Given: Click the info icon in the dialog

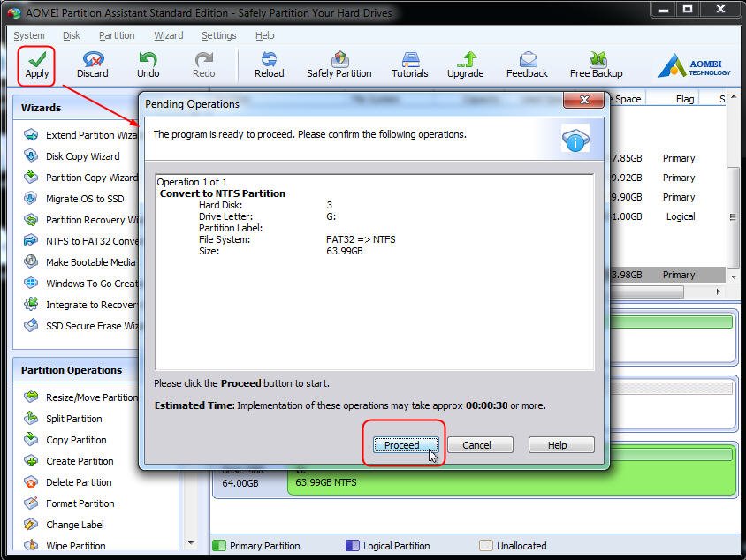Looking at the screenshot, I should pos(575,139).
